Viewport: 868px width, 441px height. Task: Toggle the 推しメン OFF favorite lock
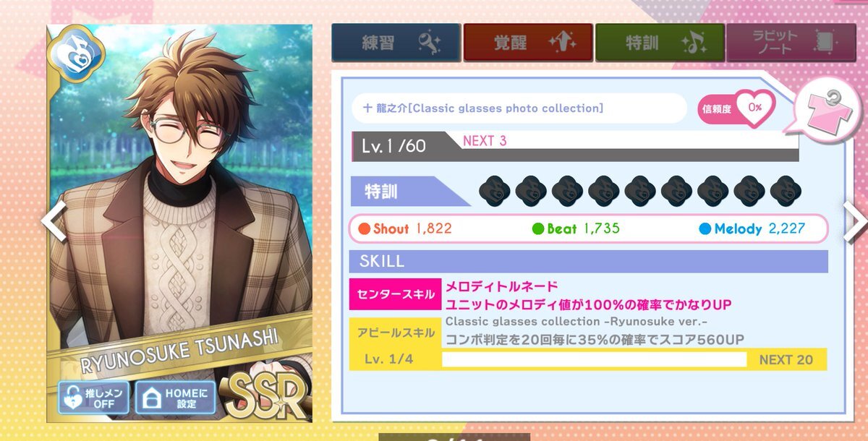point(95,398)
